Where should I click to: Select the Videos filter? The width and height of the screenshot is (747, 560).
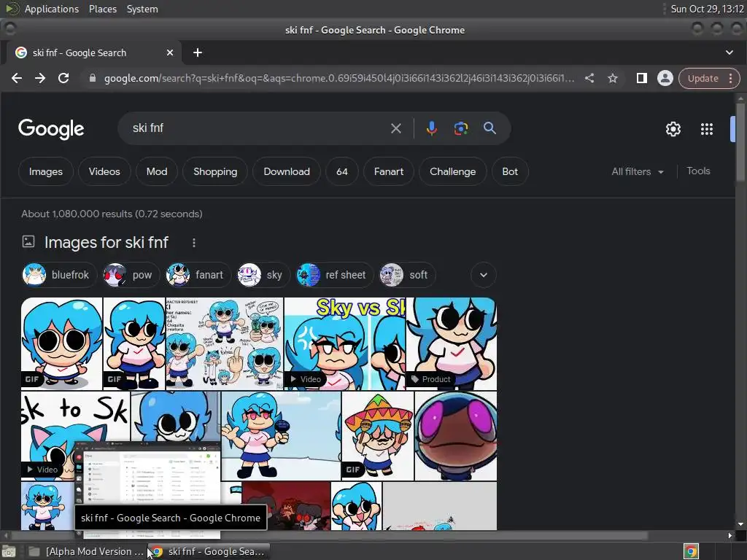pos(104,171)
